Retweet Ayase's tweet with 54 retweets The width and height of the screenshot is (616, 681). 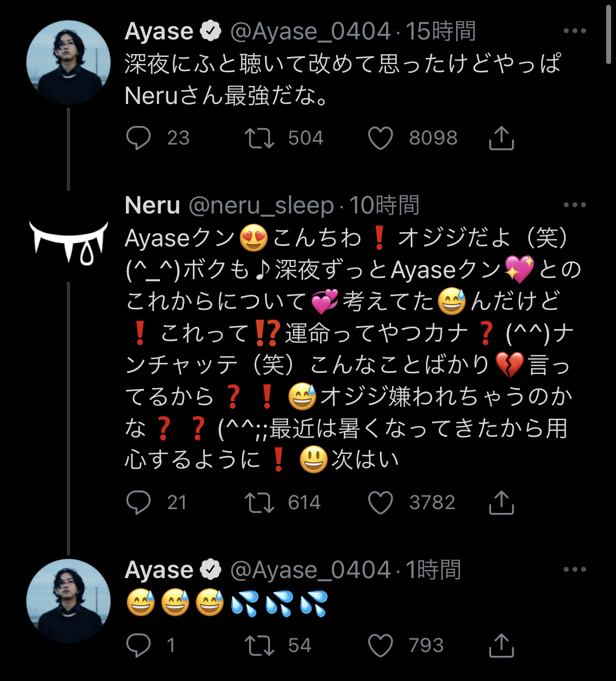coord(259,645)
